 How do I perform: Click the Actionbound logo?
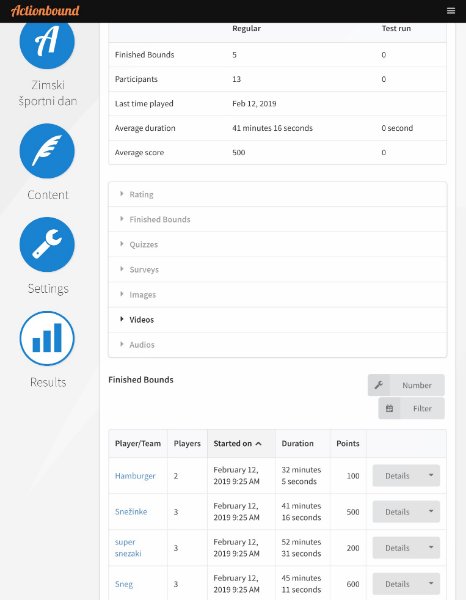(x=45, y=11)
